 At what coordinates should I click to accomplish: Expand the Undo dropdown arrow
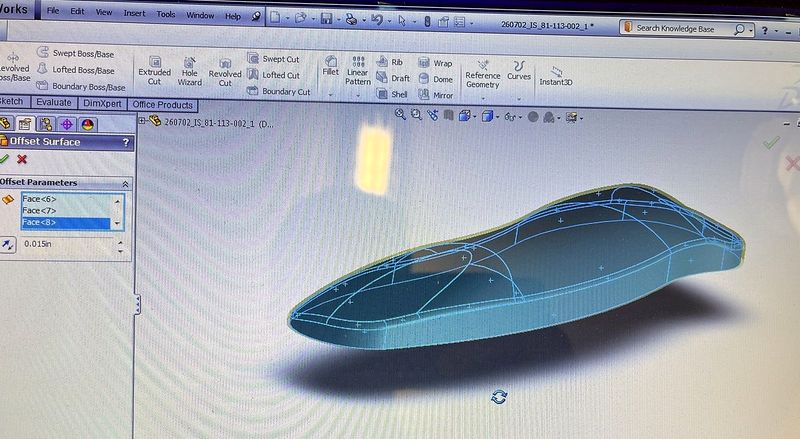coord(389,21)
